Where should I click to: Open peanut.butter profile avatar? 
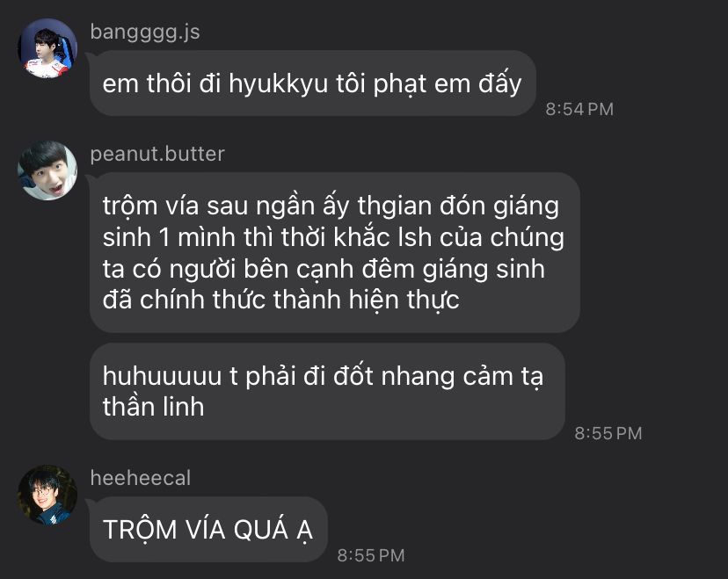pos(47,170)
